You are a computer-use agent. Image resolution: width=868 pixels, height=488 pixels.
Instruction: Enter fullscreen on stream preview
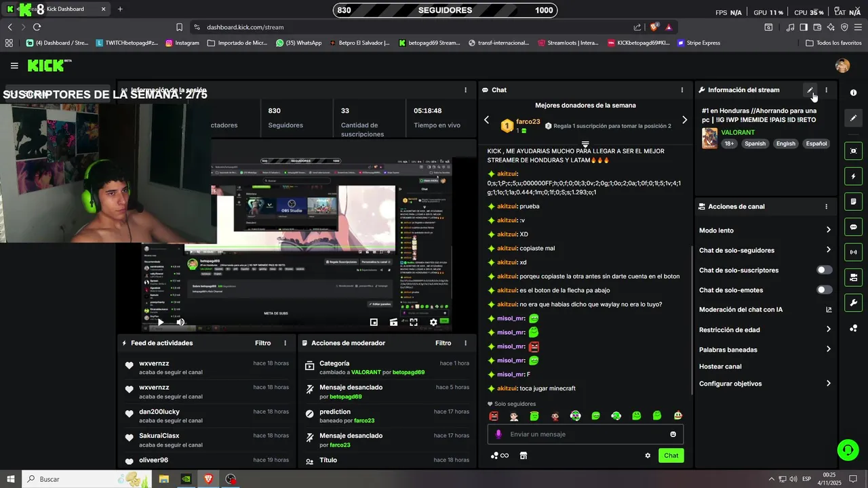coord(414,323)
